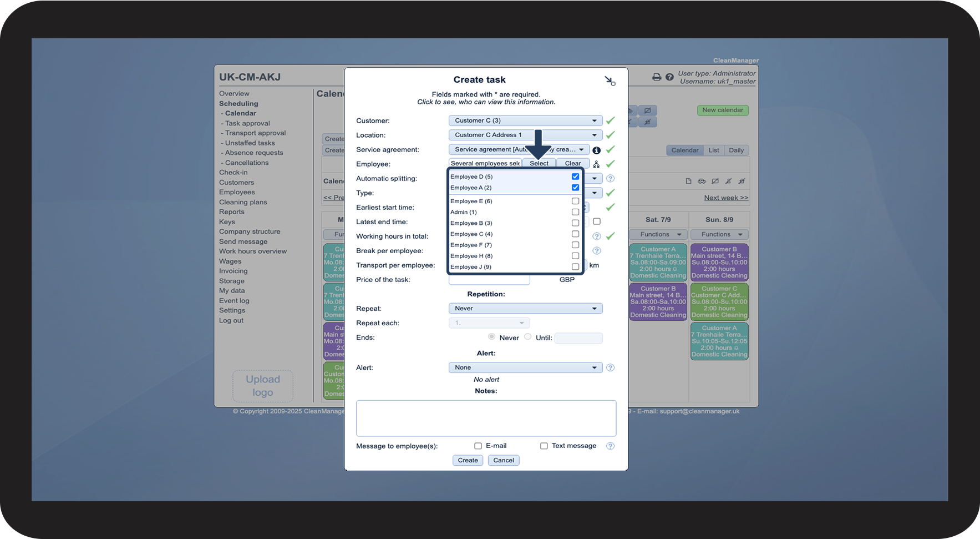Click the Upload logo box
The width and height of the screenshot is (980, 539).
263,386
